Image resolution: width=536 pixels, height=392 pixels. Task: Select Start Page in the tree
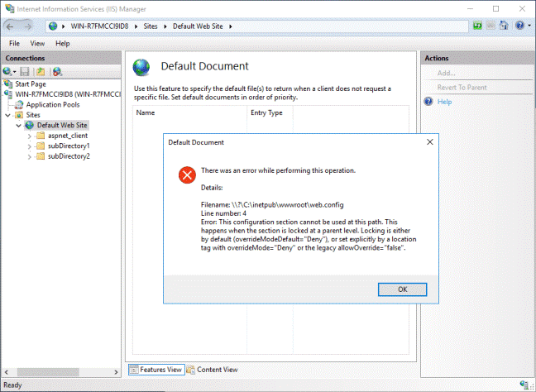point(31,84)
